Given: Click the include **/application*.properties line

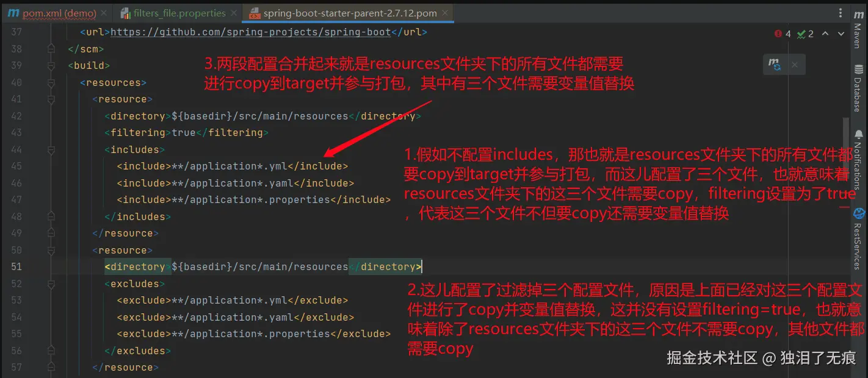Looking at the screenshot, I should point(253,199).
